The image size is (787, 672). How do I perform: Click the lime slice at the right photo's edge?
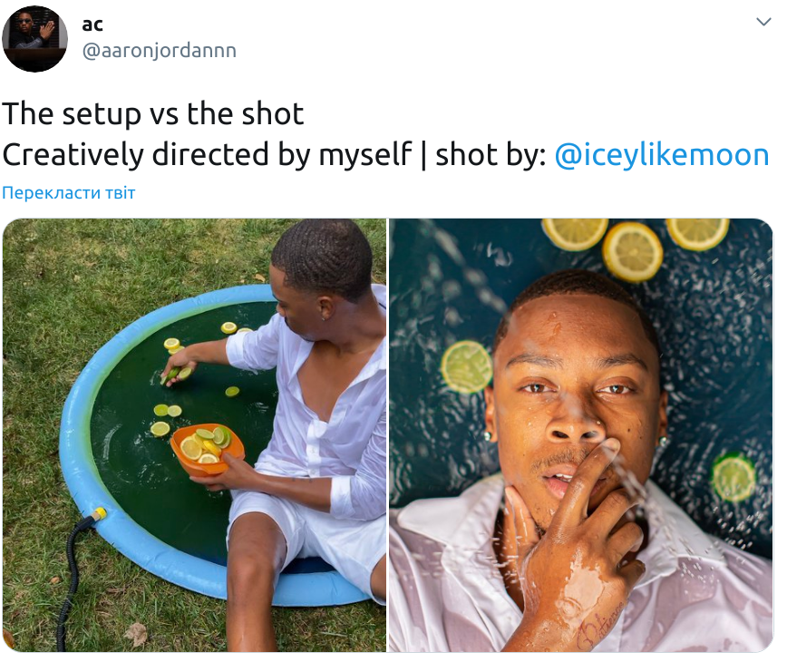click(x=734, y=477)
